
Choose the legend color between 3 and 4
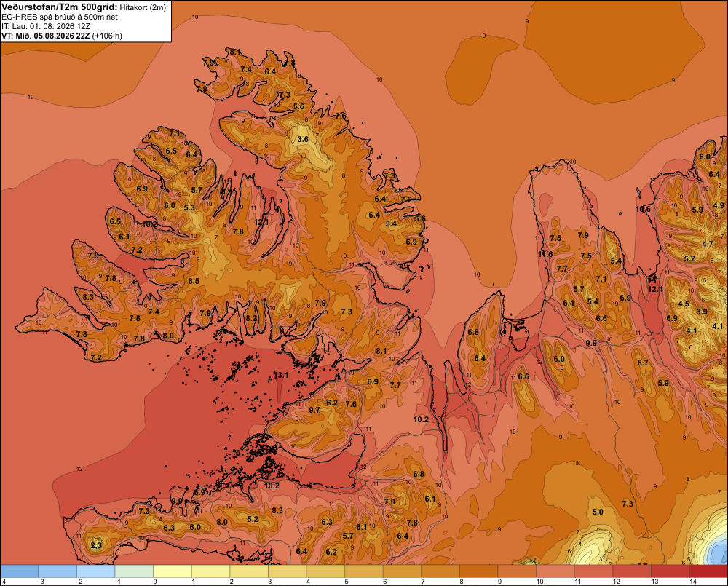click(288, 571)
